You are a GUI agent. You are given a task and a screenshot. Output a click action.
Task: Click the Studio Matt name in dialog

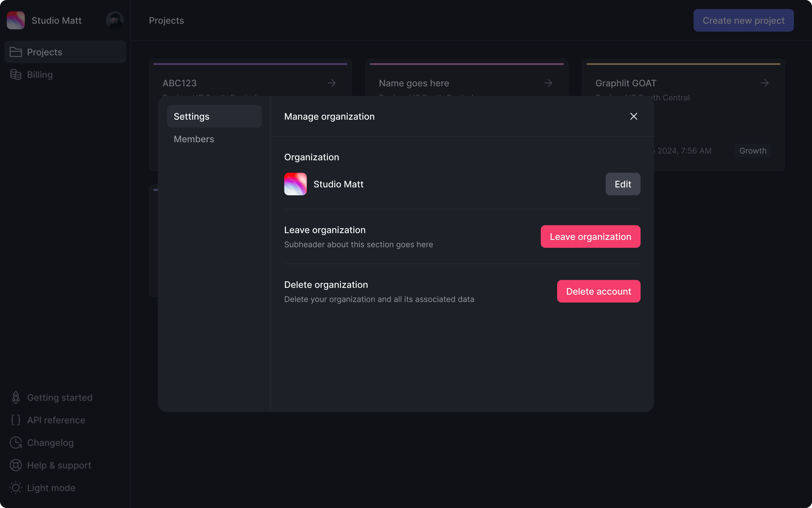338,184
